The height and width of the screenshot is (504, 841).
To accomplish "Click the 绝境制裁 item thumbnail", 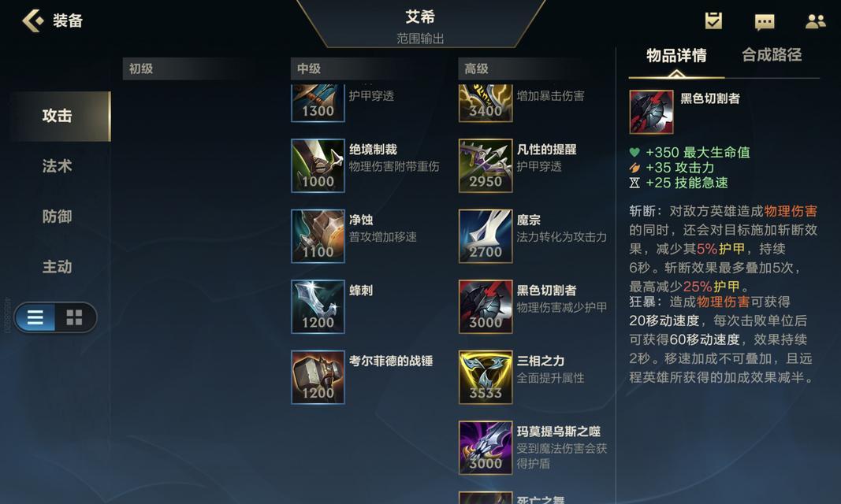I will tap(318, 165).
